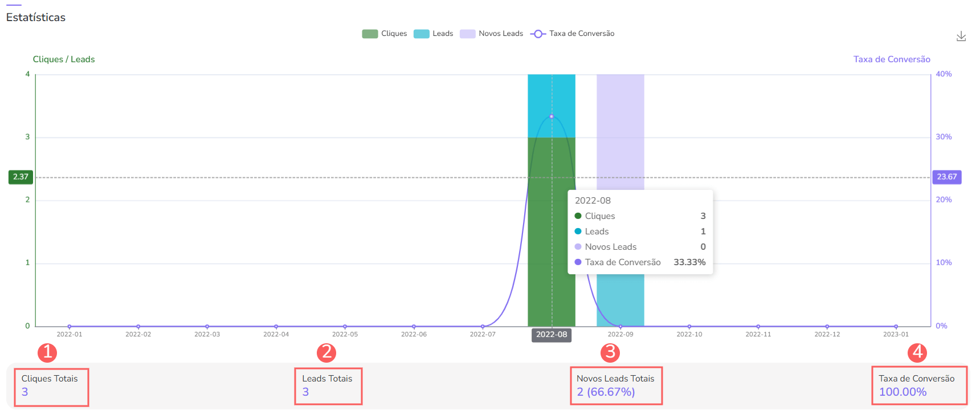Click the Leads Totais stat box
This screenshot has width=980, height=414.
coord(328,386)
